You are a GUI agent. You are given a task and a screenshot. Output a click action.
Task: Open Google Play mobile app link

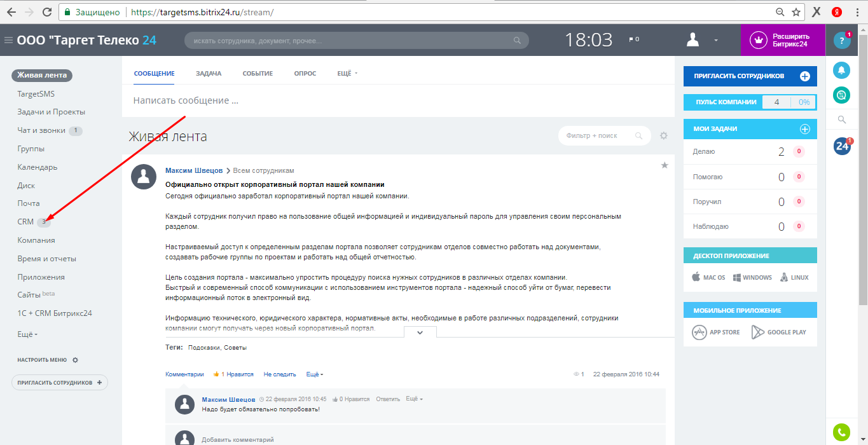(x=779, y=332)
